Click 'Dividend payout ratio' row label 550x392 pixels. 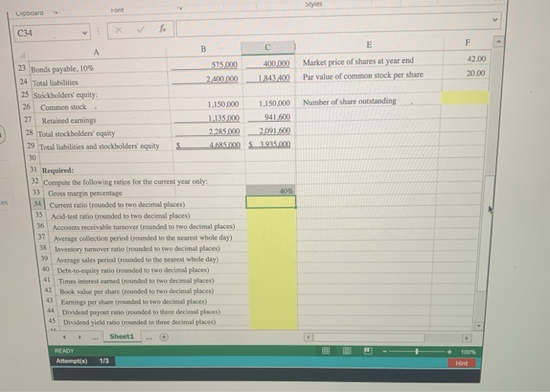pyautogui.click(x=141, y=312)
